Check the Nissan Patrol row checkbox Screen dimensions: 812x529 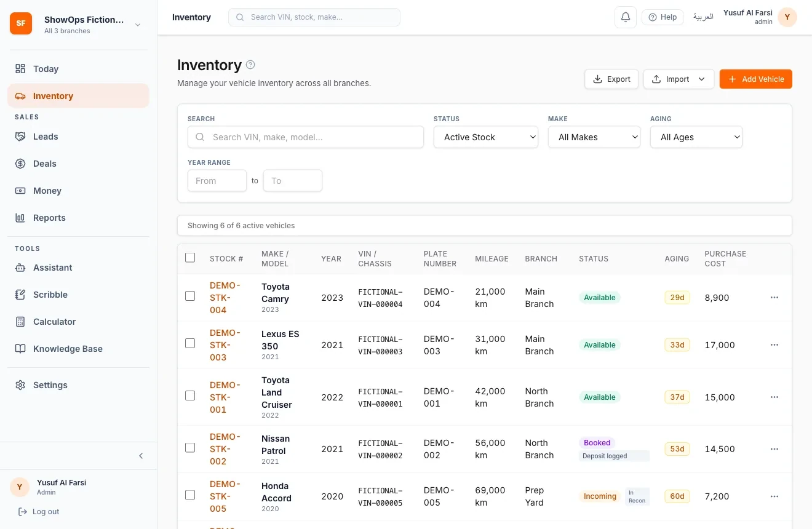tap(190, 447)
